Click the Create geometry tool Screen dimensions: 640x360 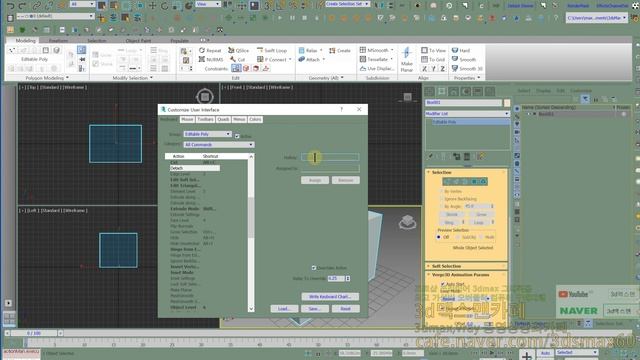pyautogui.click(x=340, y=50)
